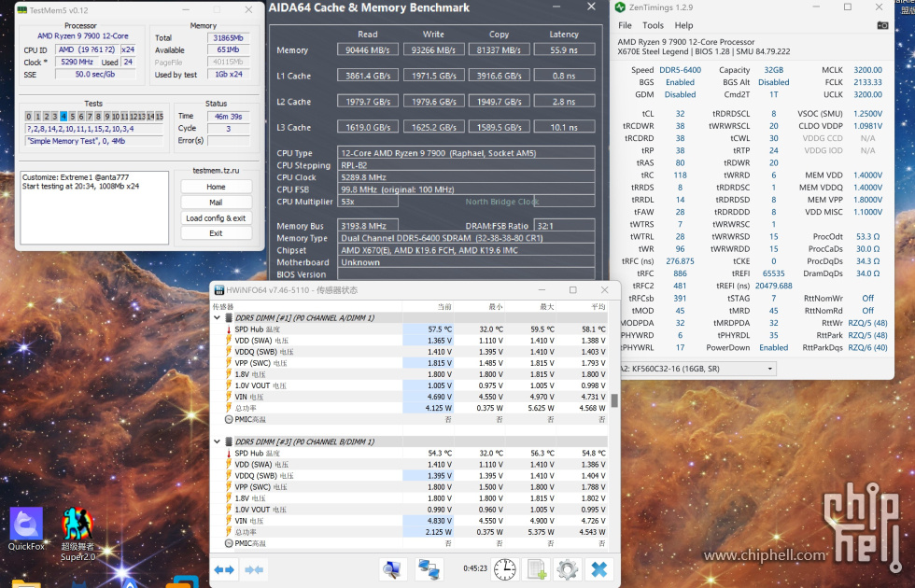915x588 pixels.
Task: Select the 1.0V VOUT row under DIMM #3
Action: coord(410,510)
